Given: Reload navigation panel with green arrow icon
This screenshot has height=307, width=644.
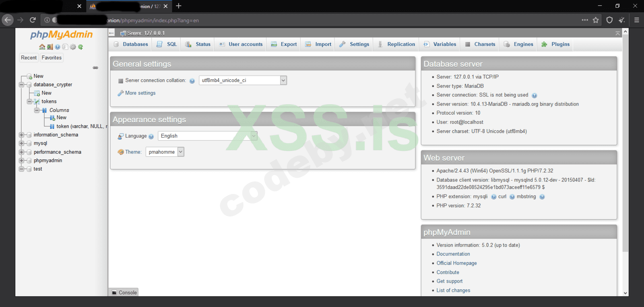Looking at the screenshot, I should 80,47.
